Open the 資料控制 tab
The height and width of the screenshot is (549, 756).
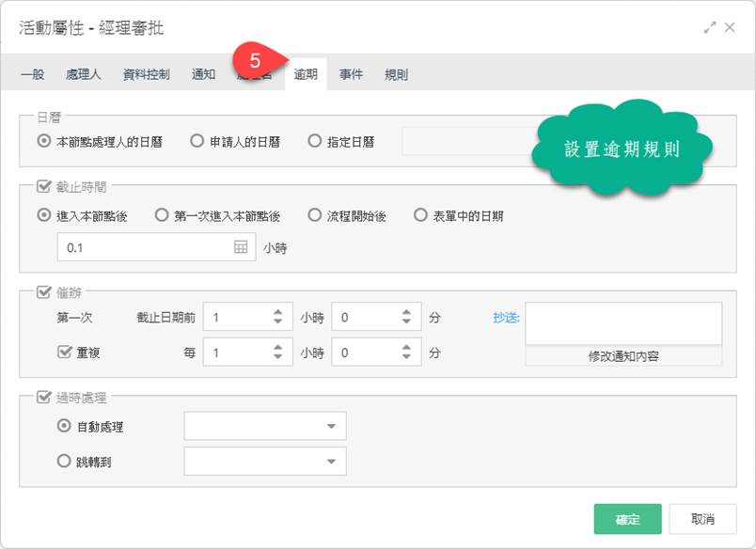click(x=146, y=74)
